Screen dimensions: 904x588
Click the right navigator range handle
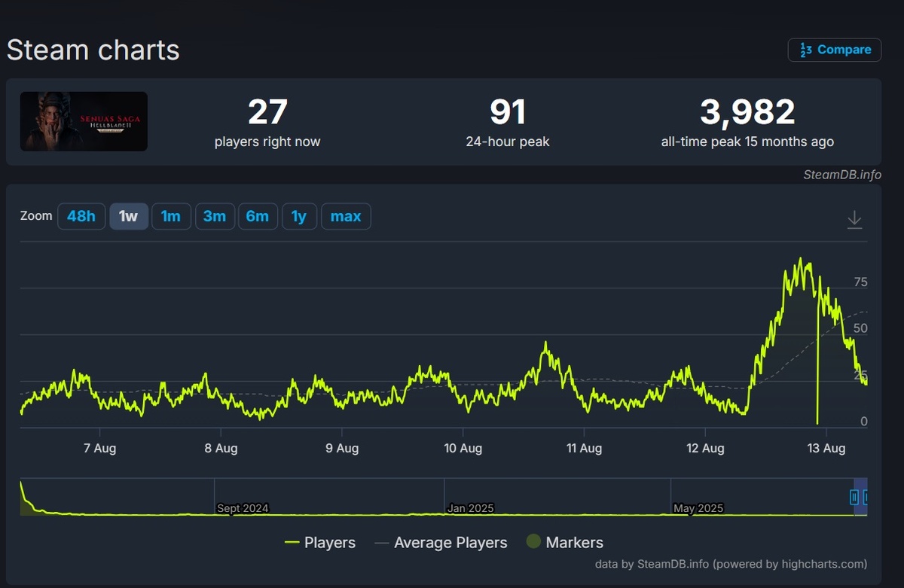click(866, 496)
